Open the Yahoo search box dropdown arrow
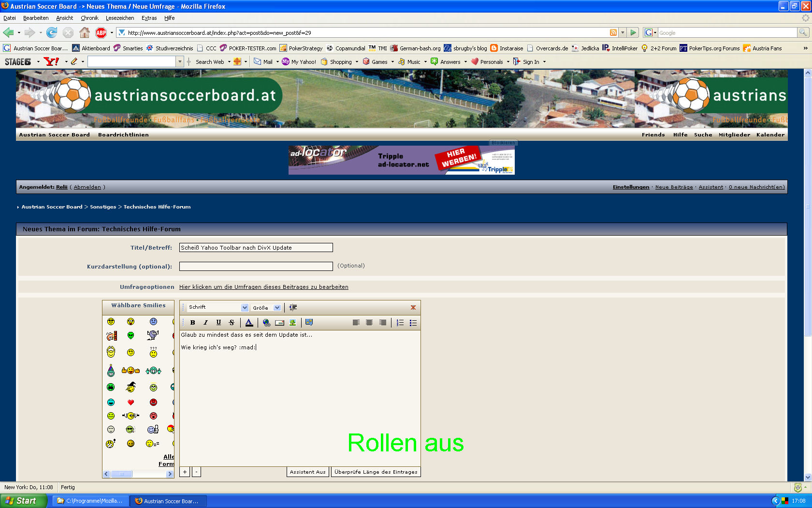 pyautogui.click(x=180, y=61)
